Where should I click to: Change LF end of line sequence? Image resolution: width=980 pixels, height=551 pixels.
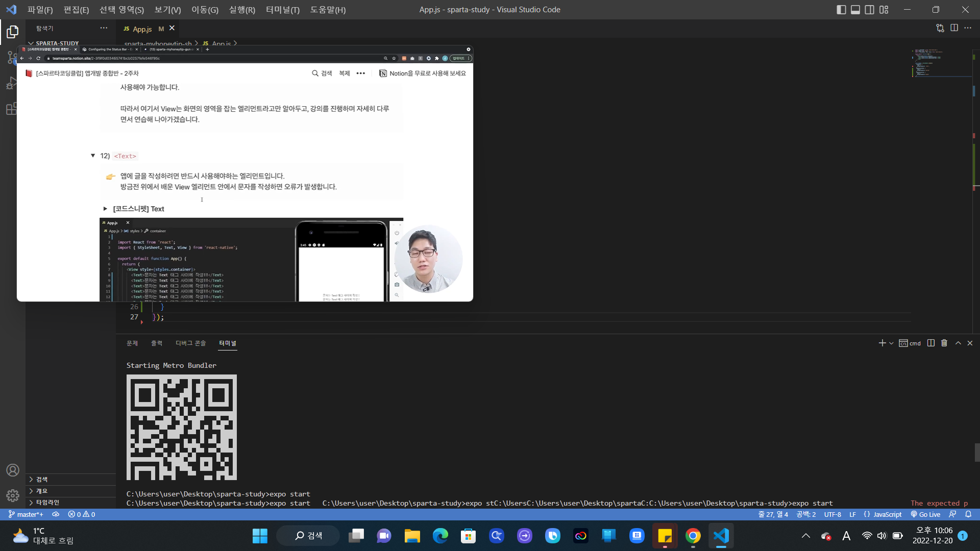click(852, 514)
